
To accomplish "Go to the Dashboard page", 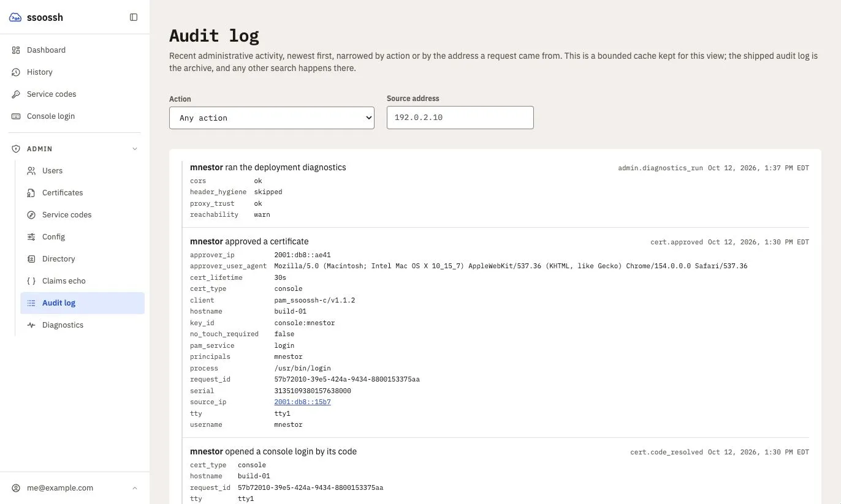I will [x=75, y=50].
